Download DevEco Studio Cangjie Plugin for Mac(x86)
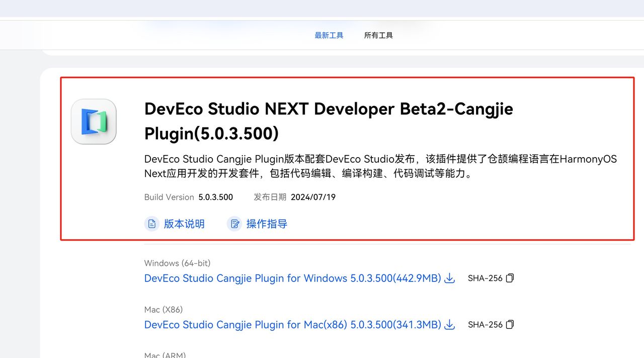 point(292,325)
